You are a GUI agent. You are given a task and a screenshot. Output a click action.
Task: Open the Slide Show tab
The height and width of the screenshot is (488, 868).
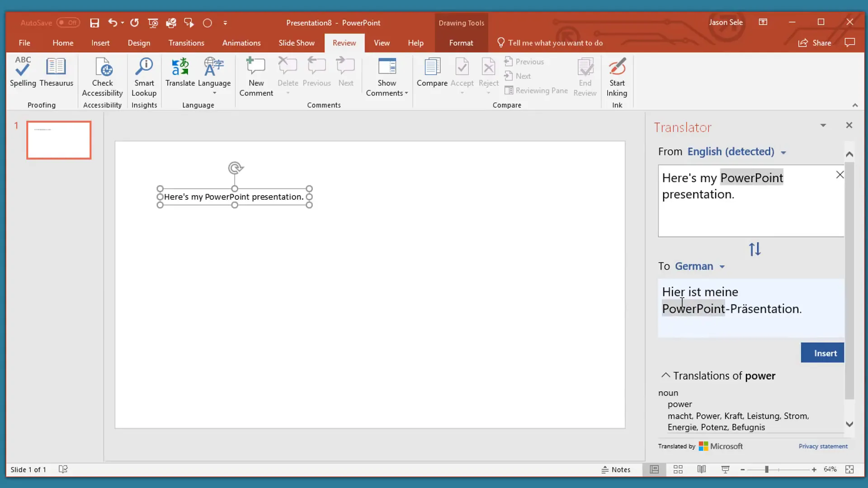tap(297, 43)
